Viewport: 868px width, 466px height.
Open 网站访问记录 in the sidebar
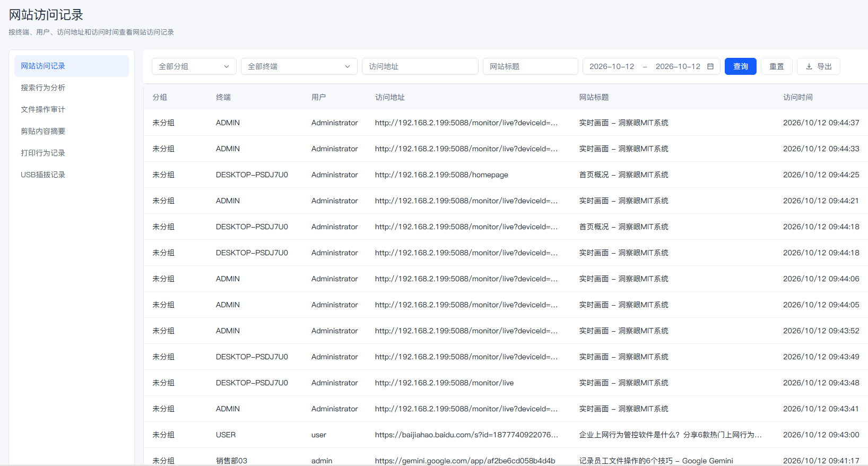click(x=72, y=66)
